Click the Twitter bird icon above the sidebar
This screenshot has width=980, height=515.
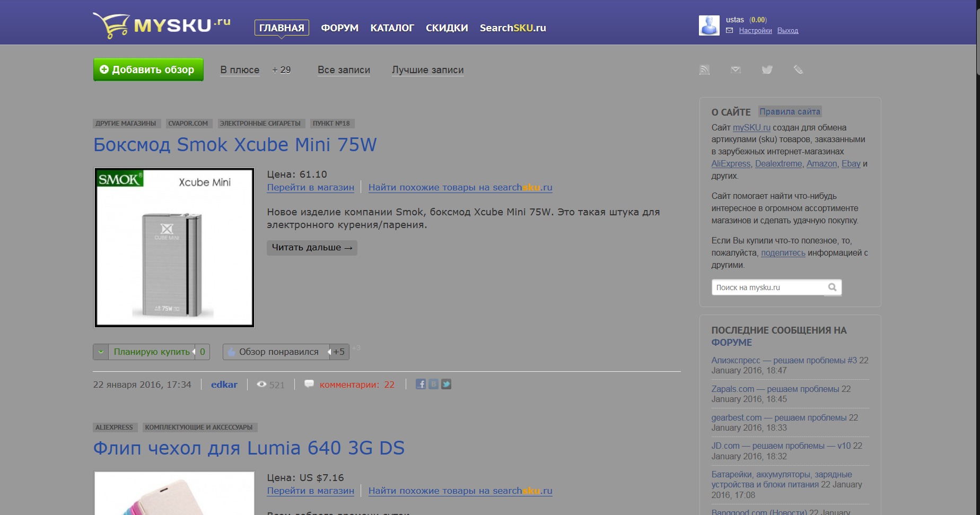point(767,69)
